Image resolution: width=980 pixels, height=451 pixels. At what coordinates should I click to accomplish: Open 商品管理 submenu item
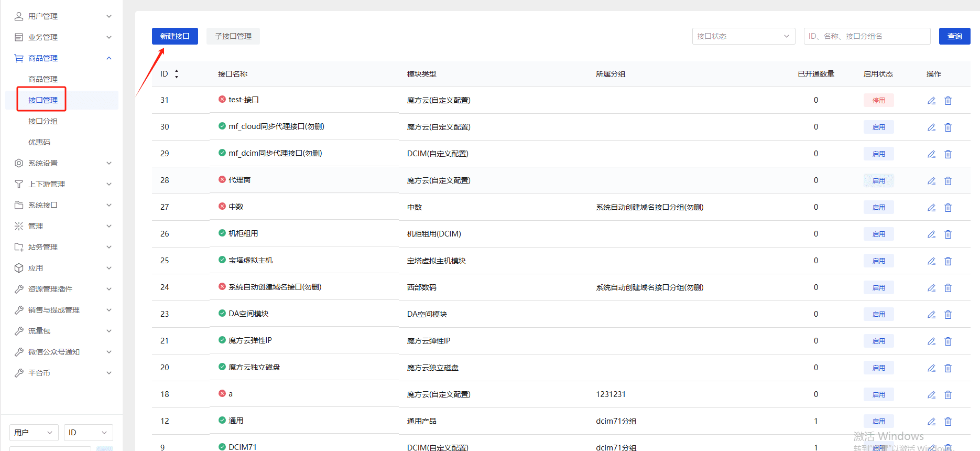pyautogui.click(x=43, y=79)
